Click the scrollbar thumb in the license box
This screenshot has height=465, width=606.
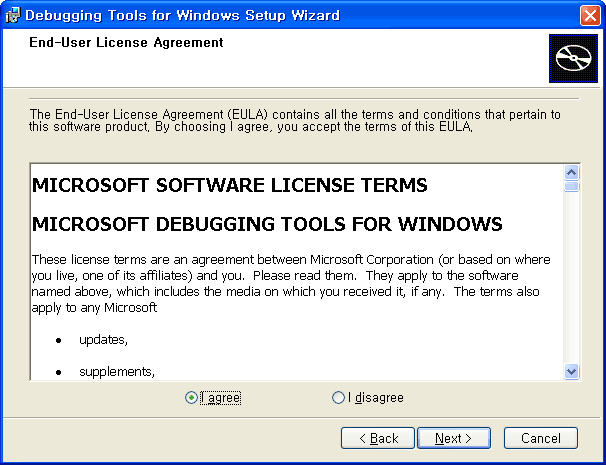tap(571, 186)
